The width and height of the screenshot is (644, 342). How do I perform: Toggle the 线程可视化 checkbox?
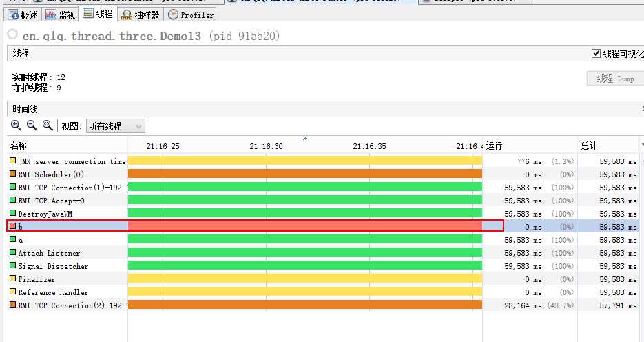click(596, 54)
